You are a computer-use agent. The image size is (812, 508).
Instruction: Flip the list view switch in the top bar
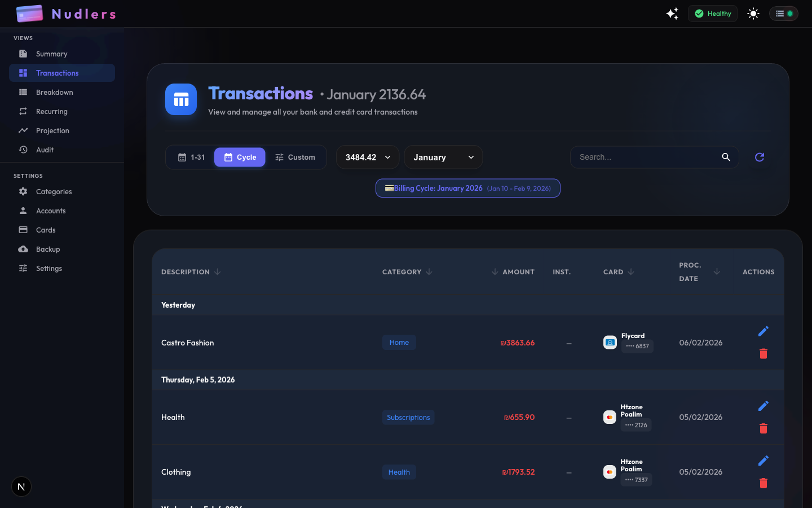tap(784, 13)
